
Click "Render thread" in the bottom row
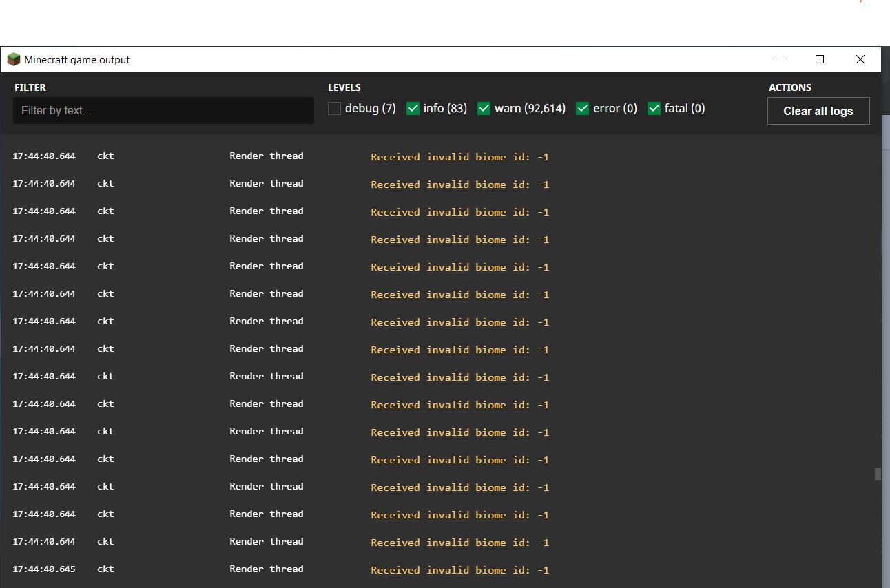267,569
